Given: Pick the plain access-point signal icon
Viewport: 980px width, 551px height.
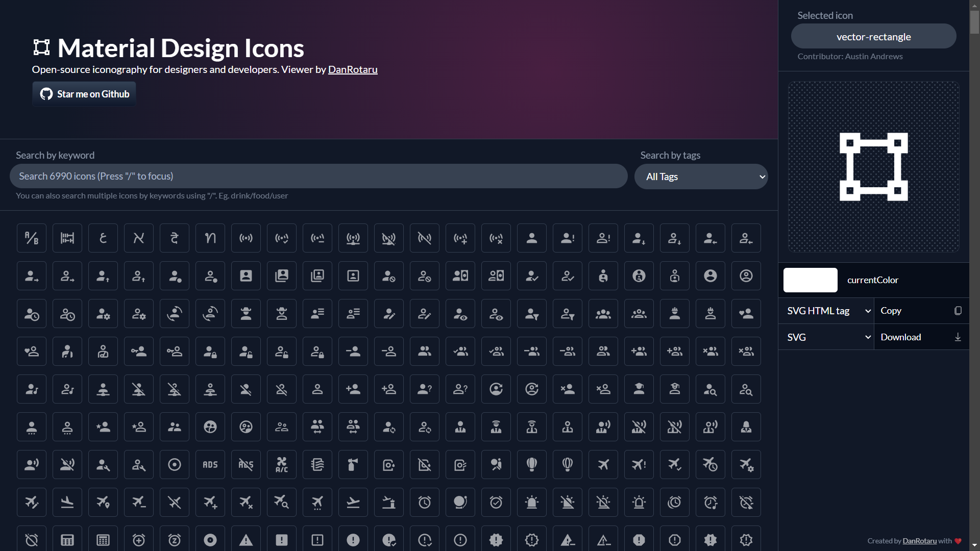Looking at the screenshot, I should pyautogui.click(x=246, y=238).
